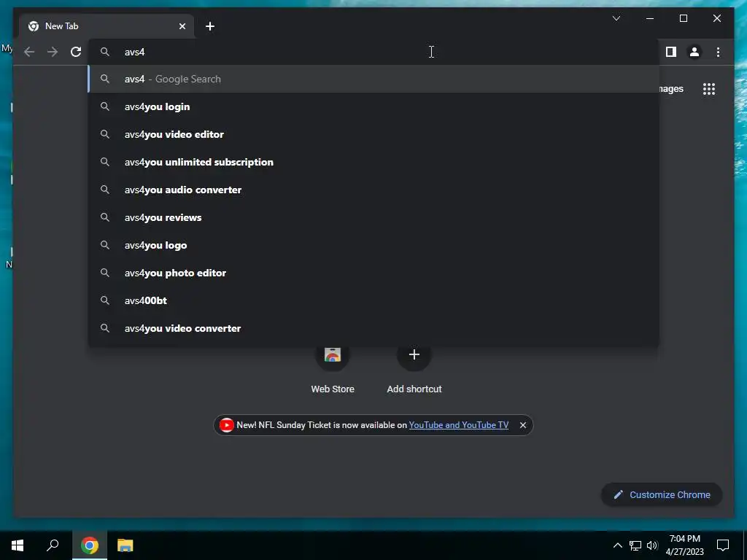Click the browser forward arrow
The height and width of the screenshot is (560, 747).
53,52
